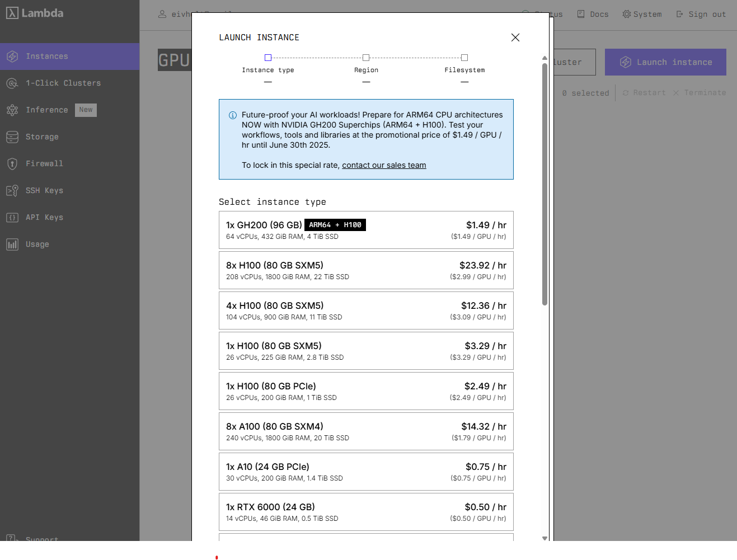
Task: Click the System gear icon
Action: [x=626, y=14]
